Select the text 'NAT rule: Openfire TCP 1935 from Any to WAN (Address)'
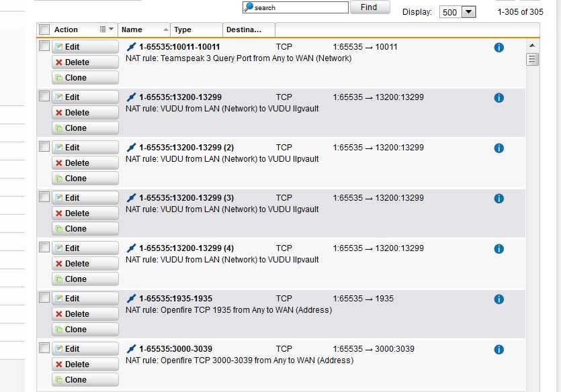Screen dimensions: 561x392 (228, 310)
